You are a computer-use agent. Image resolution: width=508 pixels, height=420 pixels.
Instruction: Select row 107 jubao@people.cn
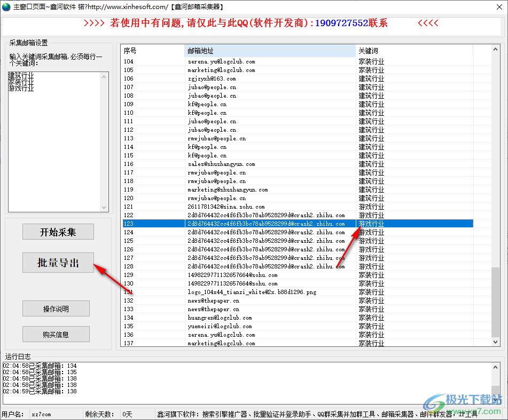[x=298, y=87]
